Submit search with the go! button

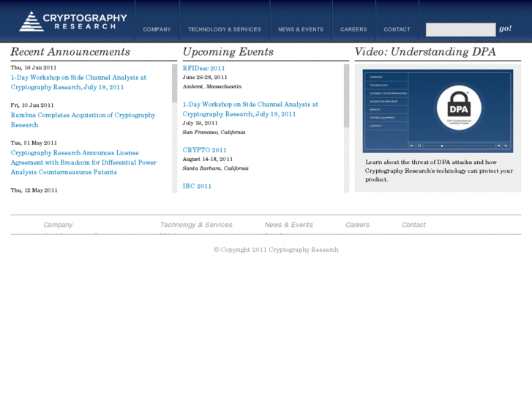click(505, 29)
